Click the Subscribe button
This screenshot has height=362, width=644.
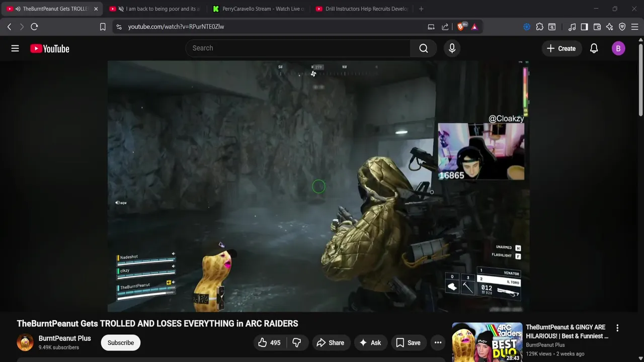(121, 343)
